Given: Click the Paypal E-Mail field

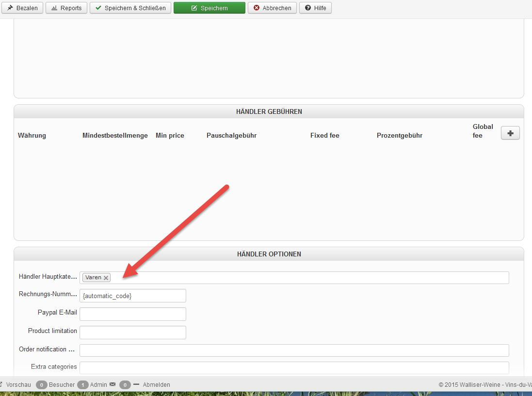Looking at the screenshot, I should tap(133, 314).
